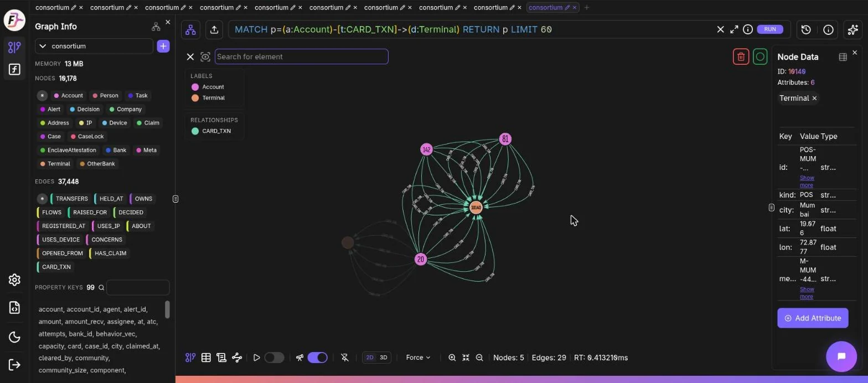Export the graph with the upload icon
The height and width of the screenshot is (383, 868).
tap(214, 30)
